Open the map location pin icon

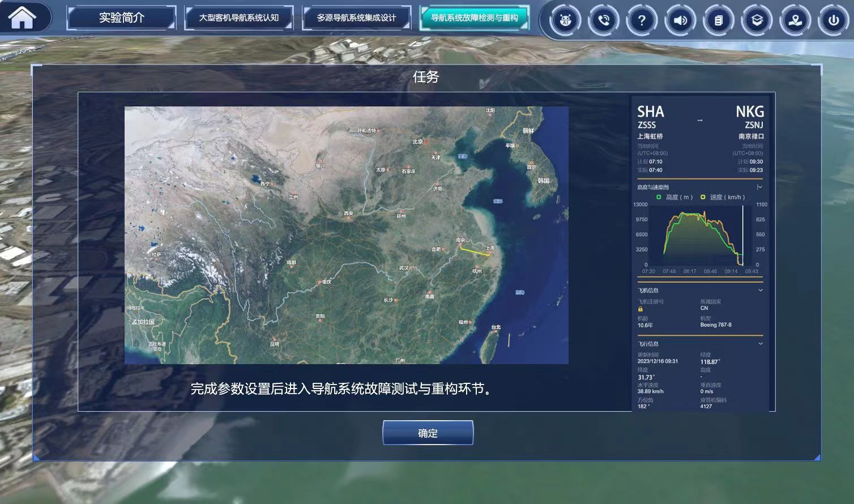pos(795,21)
